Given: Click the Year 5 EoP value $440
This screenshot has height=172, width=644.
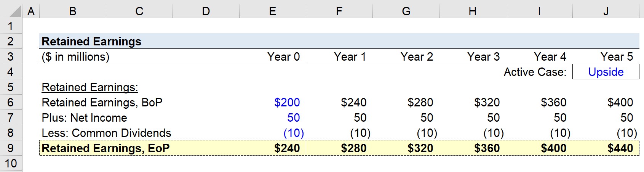Looking at the screenshot, I should point(620,148).
